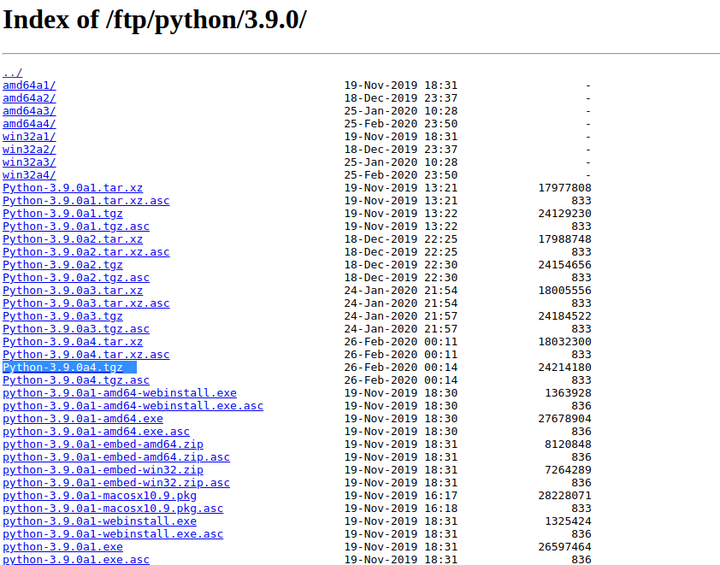The width and height of the screenshot is (720, 565).
Task: Select file size 18032300
Action: 564,342
